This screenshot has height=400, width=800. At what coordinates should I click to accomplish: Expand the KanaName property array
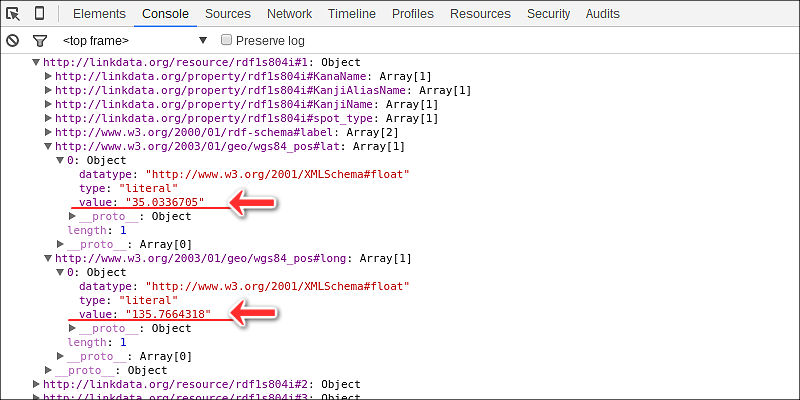click(48, 77)
